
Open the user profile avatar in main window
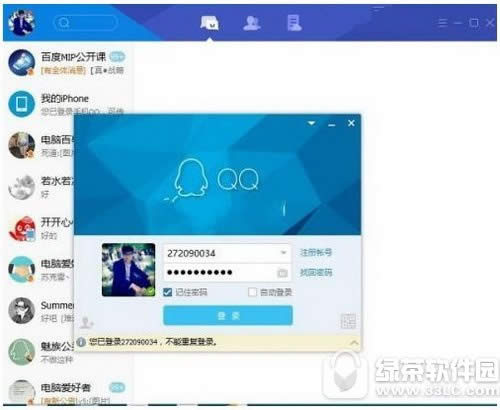[21, 22]
